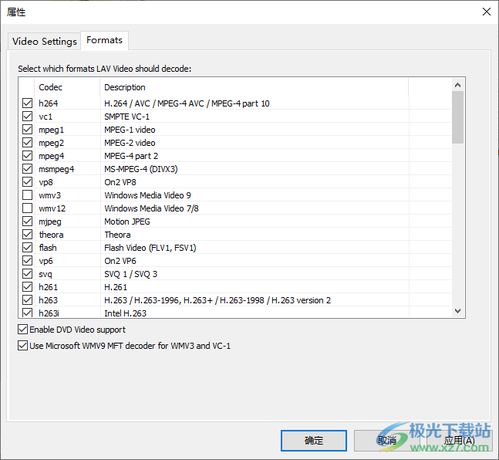Switch to the Video Settings tab
Screen dimensions: 499x460
tap(44, 41)
